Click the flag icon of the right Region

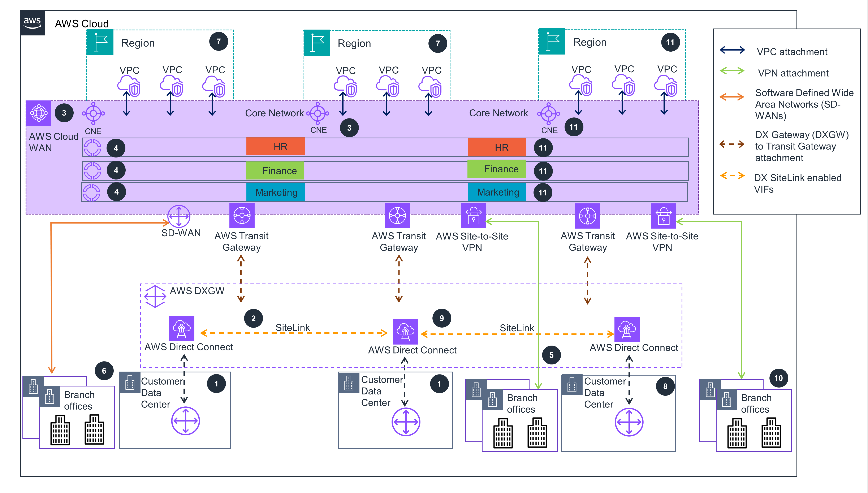(552, 41)
